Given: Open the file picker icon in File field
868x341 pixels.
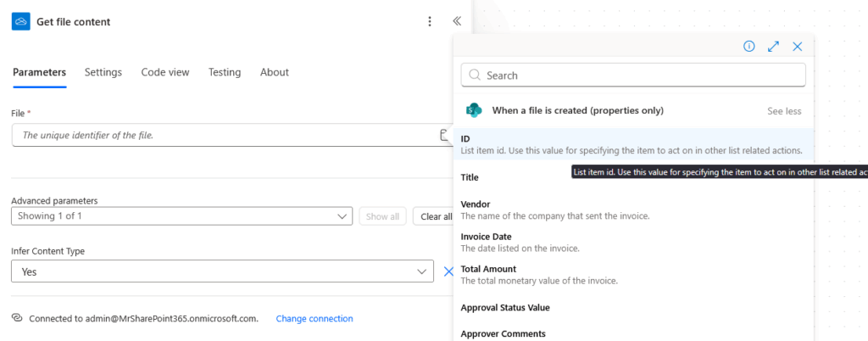Looking at the screenshot, I should [443, 135].
